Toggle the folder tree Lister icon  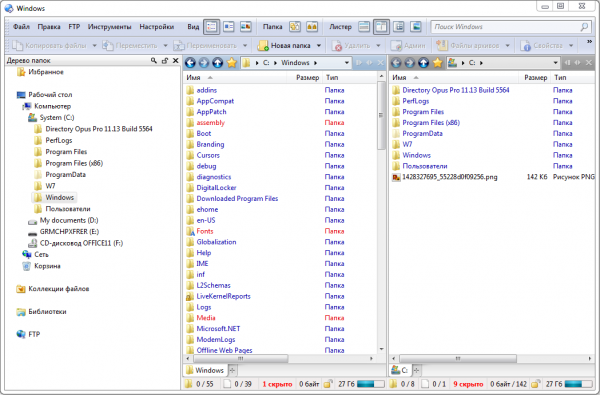(399, 27)
